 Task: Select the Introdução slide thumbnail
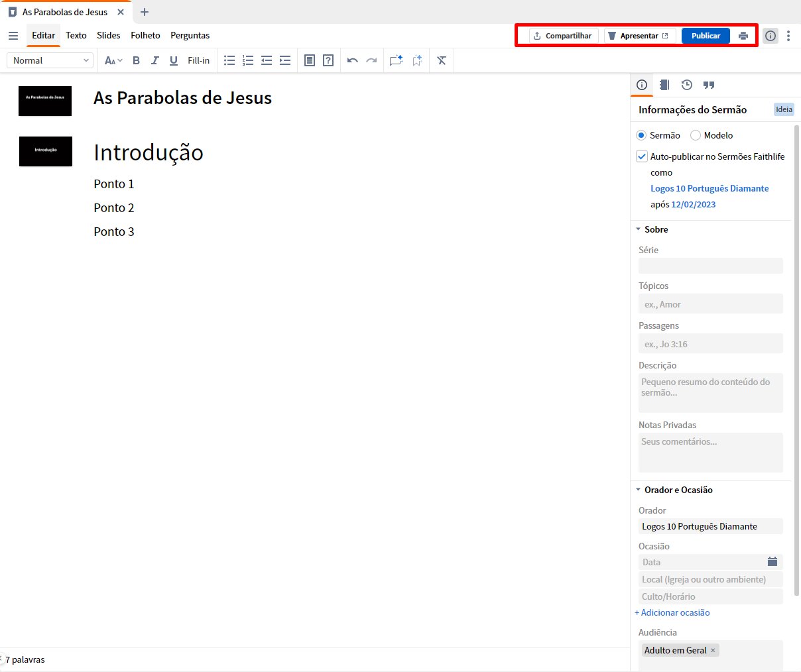pyautogui.click(x=46, y=151)
